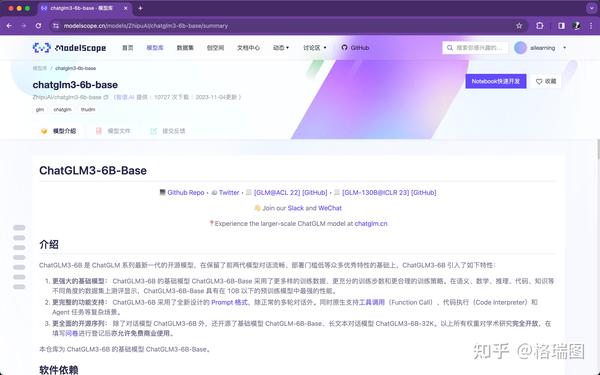Open the browser extensions puzzle icon
Viewport: 600px width, 375px height.
click(540, 26)
